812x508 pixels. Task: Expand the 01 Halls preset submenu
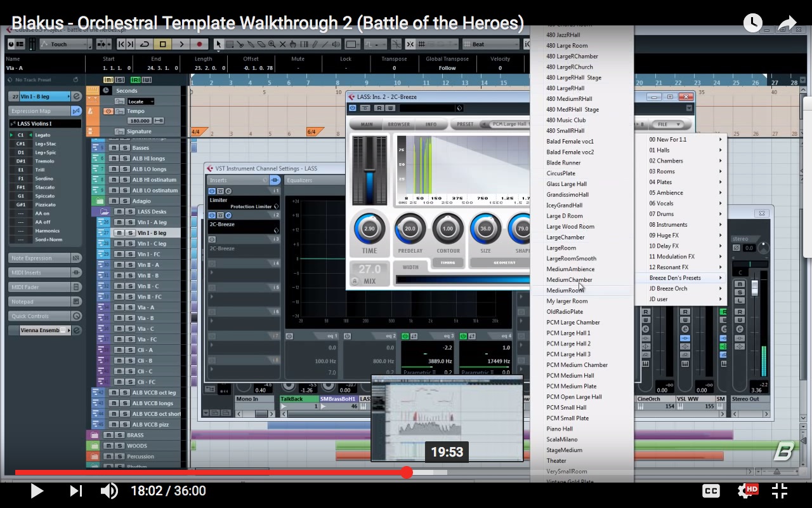point(685,150)
